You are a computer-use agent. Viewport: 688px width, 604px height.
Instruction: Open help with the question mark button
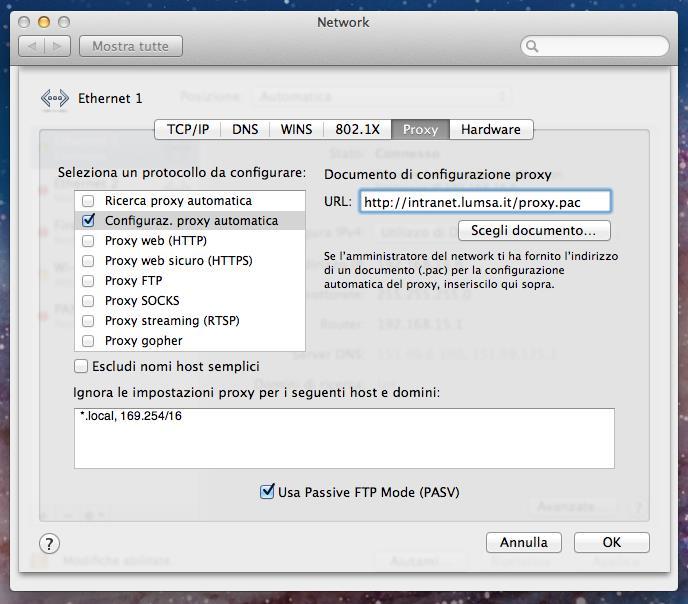pyautogui.click(x=49, y=544)
